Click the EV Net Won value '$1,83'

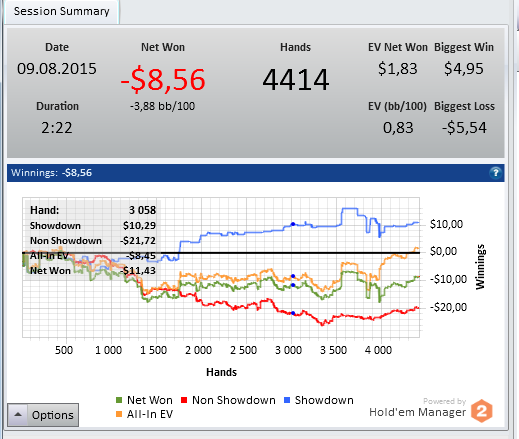pos(397,69)
